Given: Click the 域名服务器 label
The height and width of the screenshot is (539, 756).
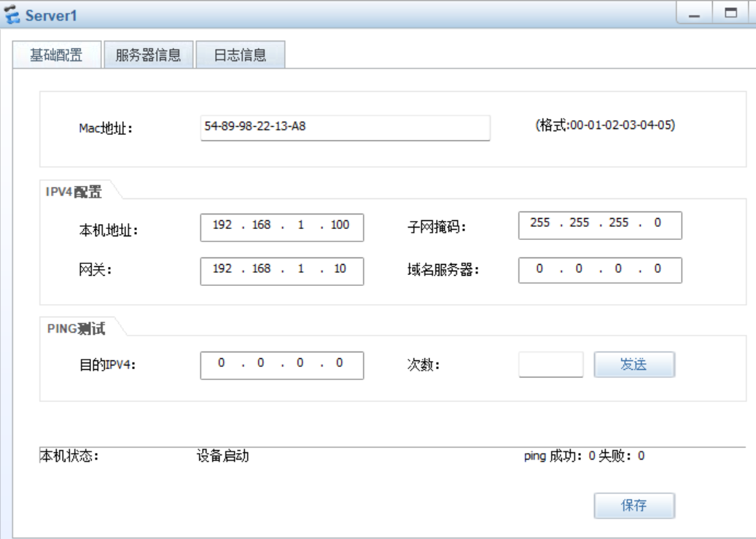Looking at the screenshot, I should tap(443, 270).
